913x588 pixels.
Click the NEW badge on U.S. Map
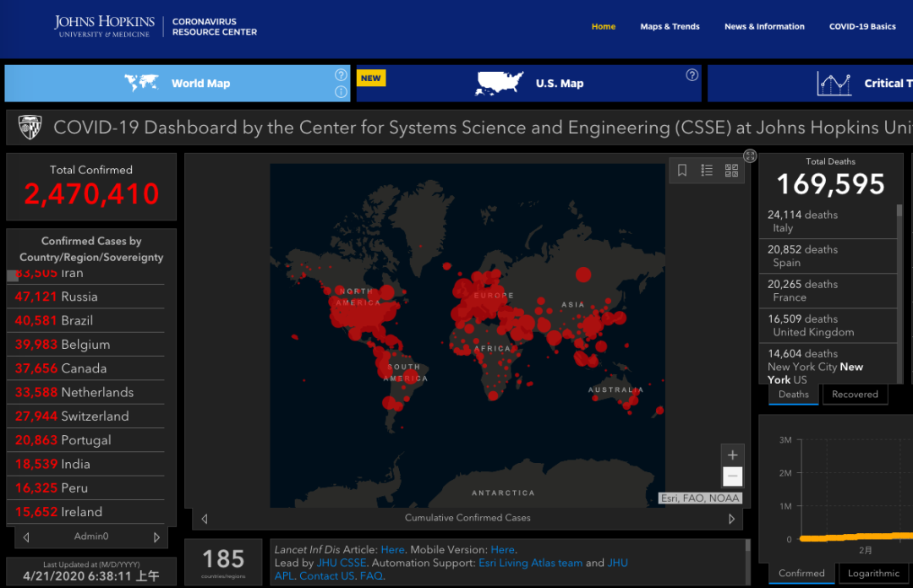(371, 78)
